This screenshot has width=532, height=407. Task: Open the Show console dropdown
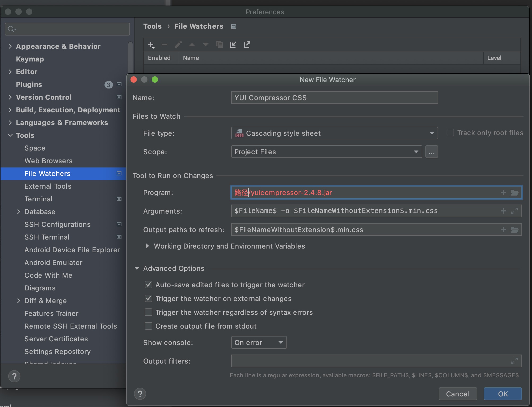click(259, 342)
